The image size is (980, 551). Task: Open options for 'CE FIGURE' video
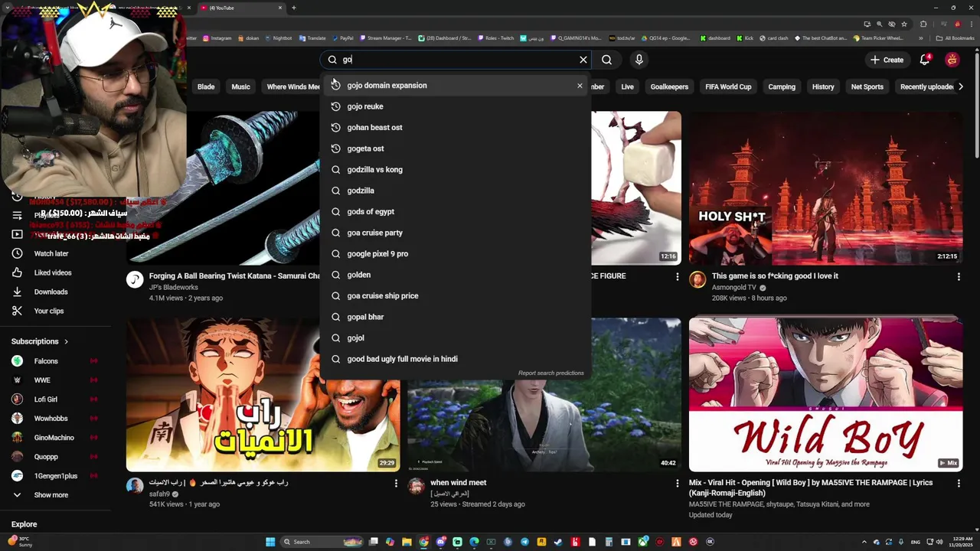point(677,276)
